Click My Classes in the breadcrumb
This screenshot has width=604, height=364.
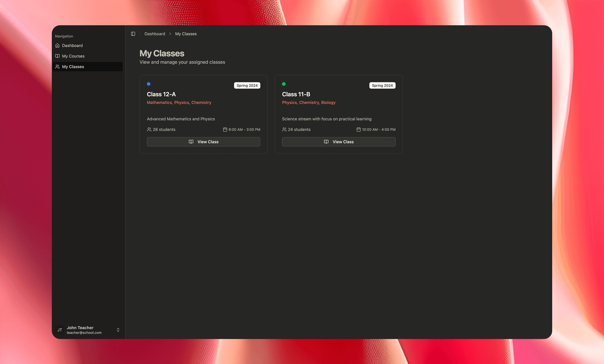[x=186, y=34]
